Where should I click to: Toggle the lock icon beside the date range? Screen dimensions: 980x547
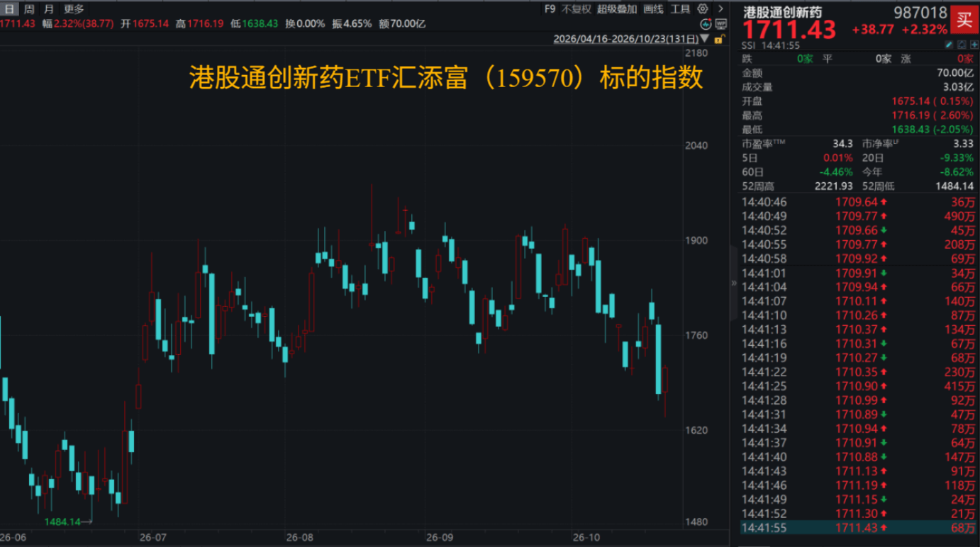tap(721, 40)
